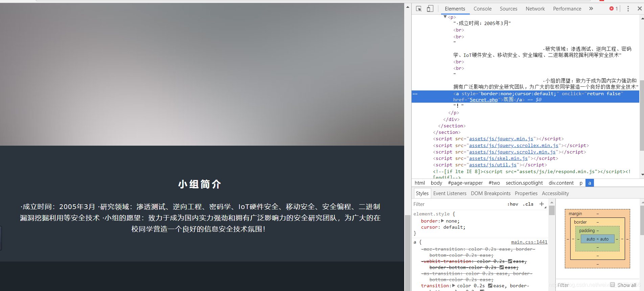Open the more DevTools tabs chevron
The width and height of the screenshot is (644, 291).
(591, 9)
